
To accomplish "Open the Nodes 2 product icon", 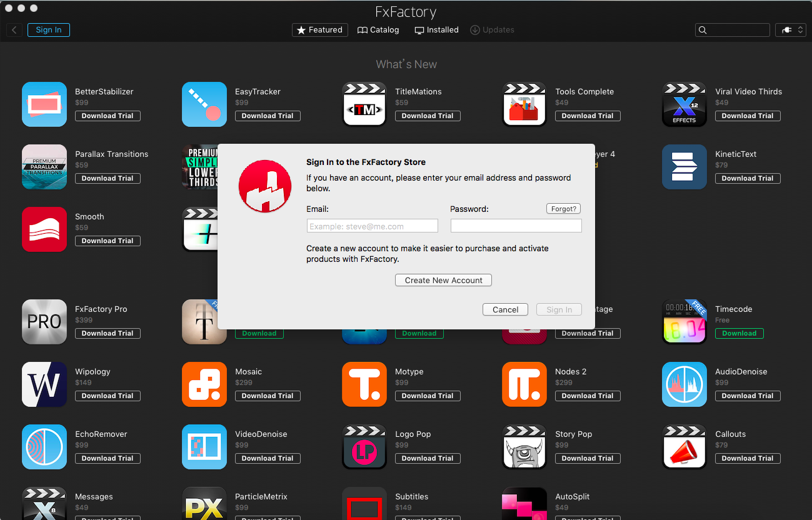I will (x=524, y=384).
